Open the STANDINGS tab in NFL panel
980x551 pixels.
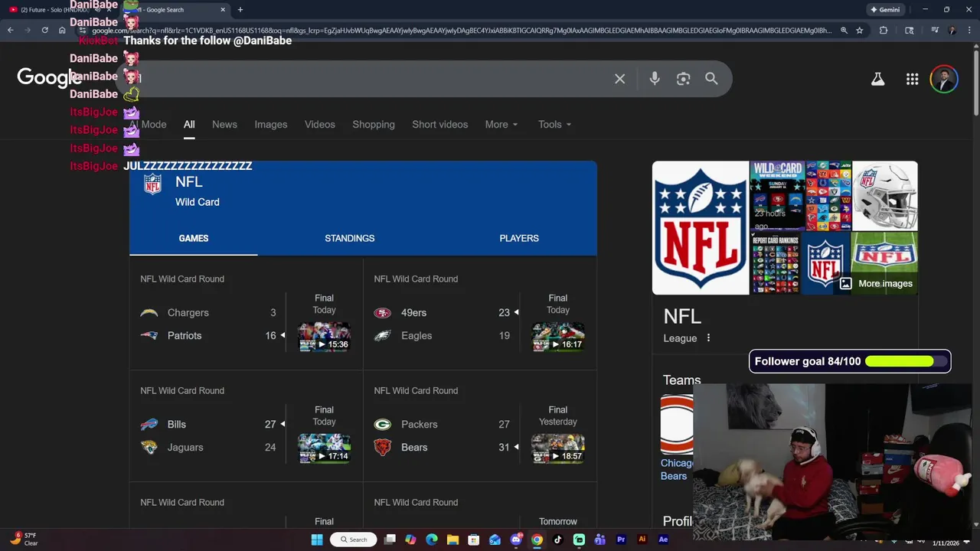click(350, 238)
